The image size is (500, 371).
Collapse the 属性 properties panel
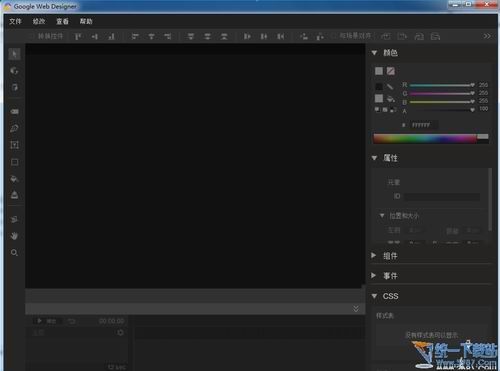click(374, 158)
